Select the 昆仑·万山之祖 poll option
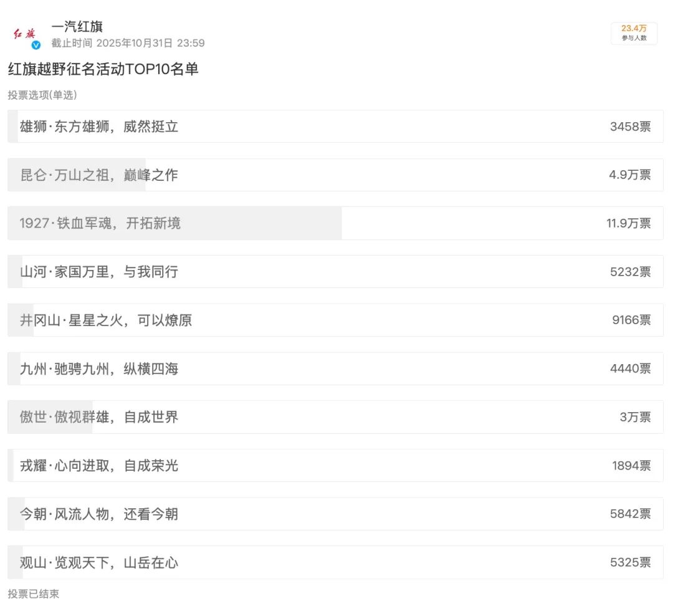673x616 pixels. 335,175
